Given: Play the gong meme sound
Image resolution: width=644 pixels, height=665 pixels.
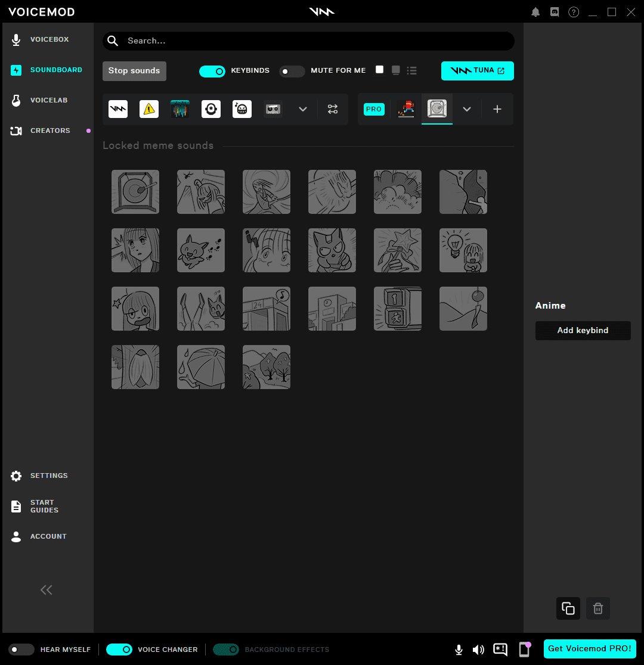Looking at the screenshot, I should [135, 192].
